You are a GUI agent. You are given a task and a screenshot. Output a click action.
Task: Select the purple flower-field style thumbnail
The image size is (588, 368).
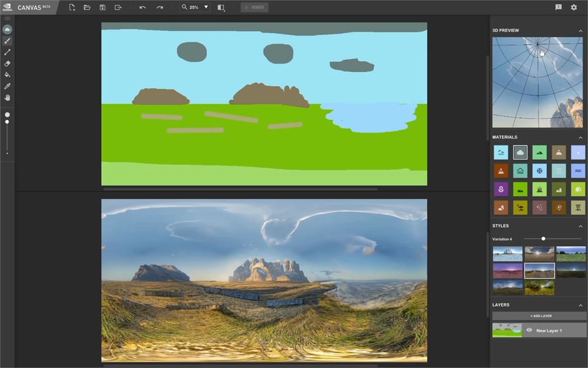point(507,271)
